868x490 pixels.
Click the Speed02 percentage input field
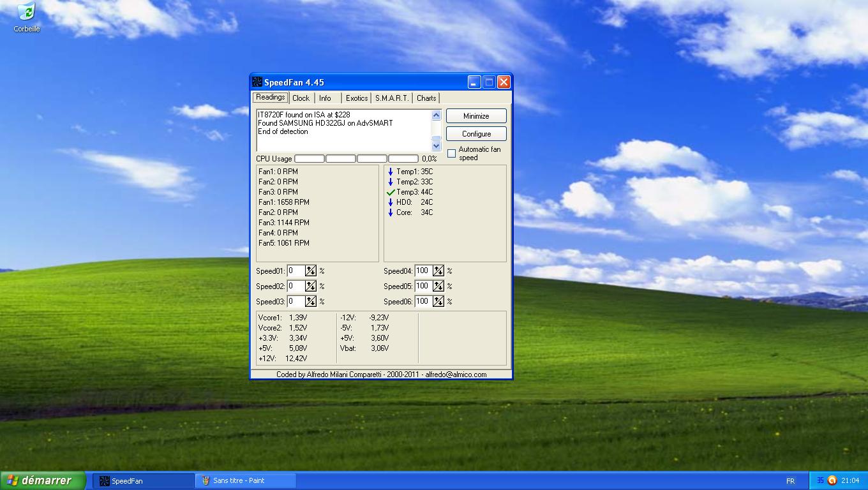click(296, 286)
